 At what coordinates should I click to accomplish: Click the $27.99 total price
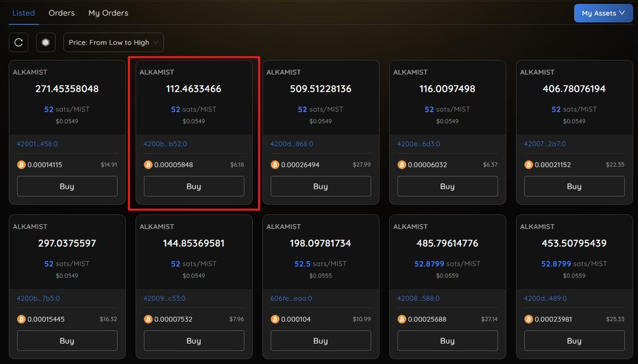coord(362,165)
